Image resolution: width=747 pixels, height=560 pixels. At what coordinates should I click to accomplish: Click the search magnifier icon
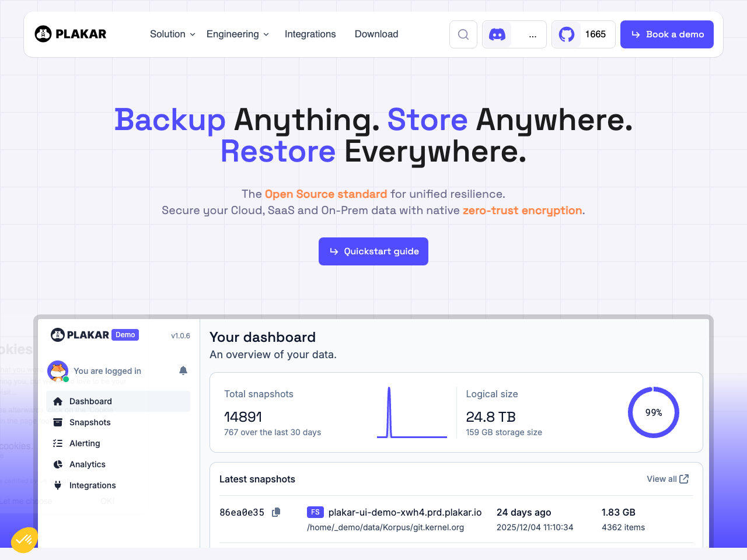point(463,34)
